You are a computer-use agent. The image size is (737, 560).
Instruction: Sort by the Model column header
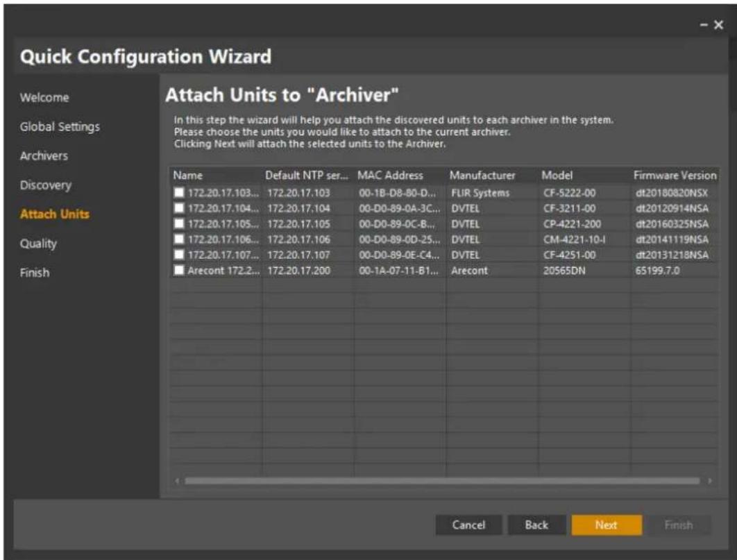pyautogui.click(x=584, y=176)
